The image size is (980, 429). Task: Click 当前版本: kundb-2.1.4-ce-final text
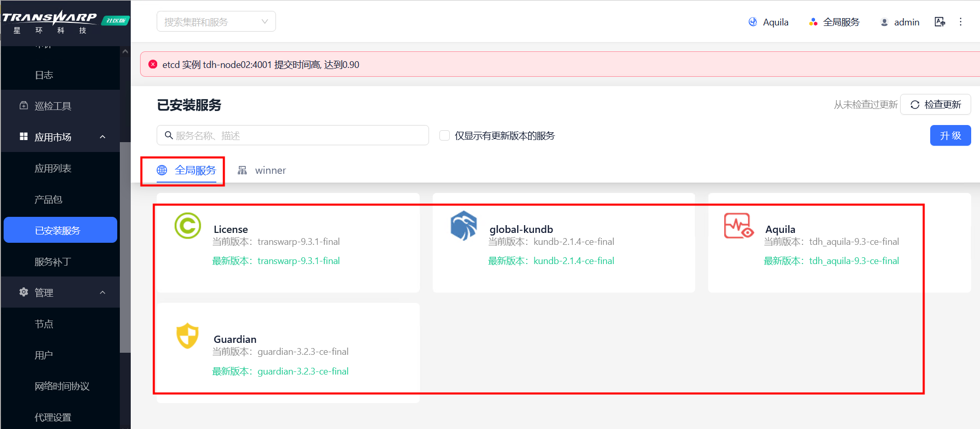(551, 241)
